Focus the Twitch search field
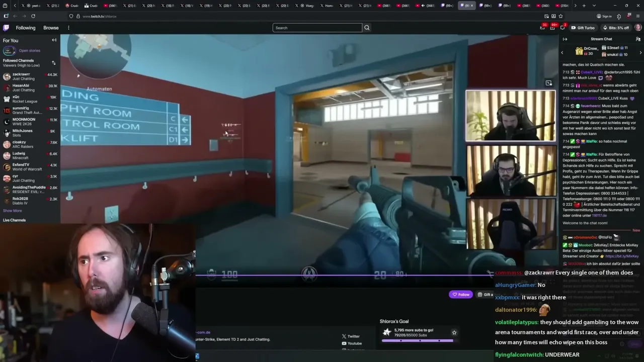The height and width of the screenshot is (362, 644). [317, 28]
